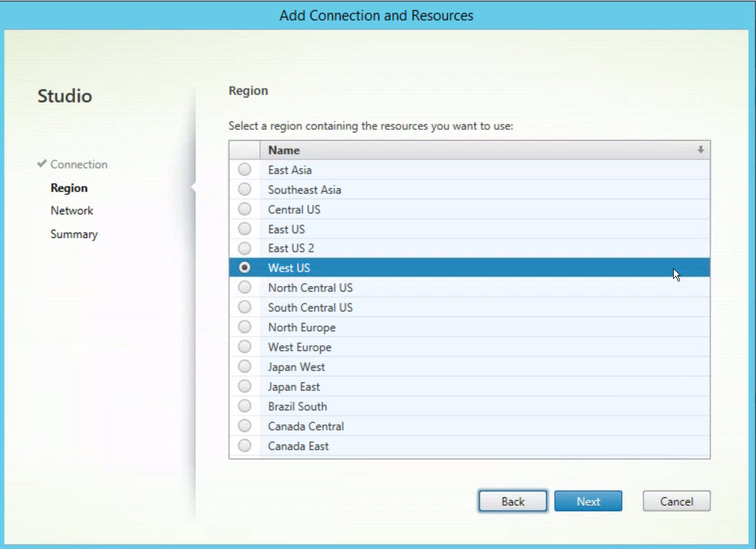Open the Network step in sidebar
Image resolution: width=756 pixels, height=549 pixels.
(72, 211)
